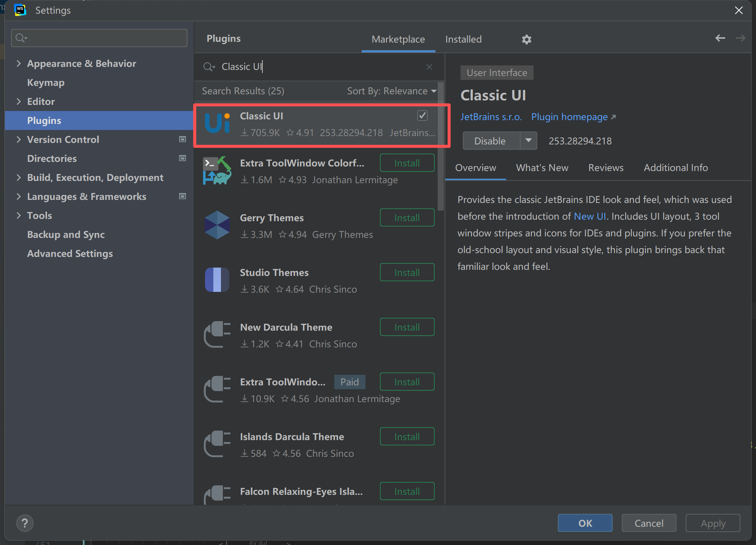The height and width of the screenshot is (545, 756).
Task: Click the Studio Themes plugin icon
Action: (217, 280)
